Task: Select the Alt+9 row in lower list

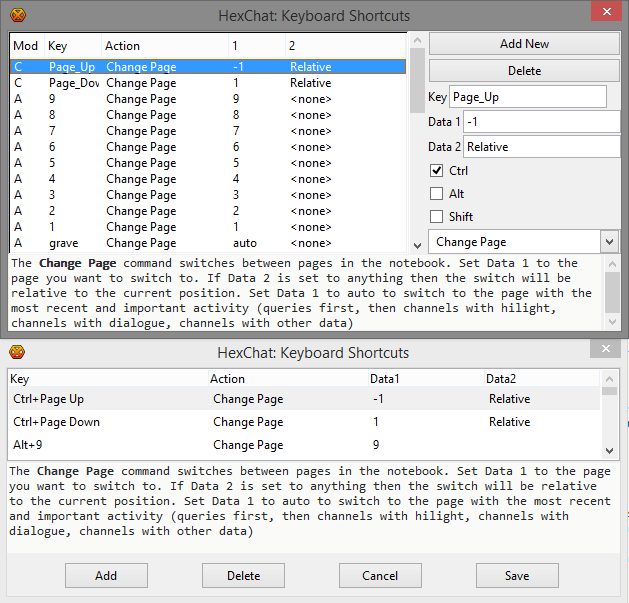Action: coord(304,445)
